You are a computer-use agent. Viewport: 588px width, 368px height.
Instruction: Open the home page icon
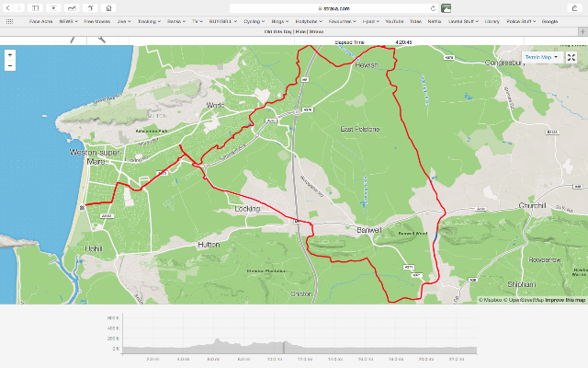pos(108,8)
